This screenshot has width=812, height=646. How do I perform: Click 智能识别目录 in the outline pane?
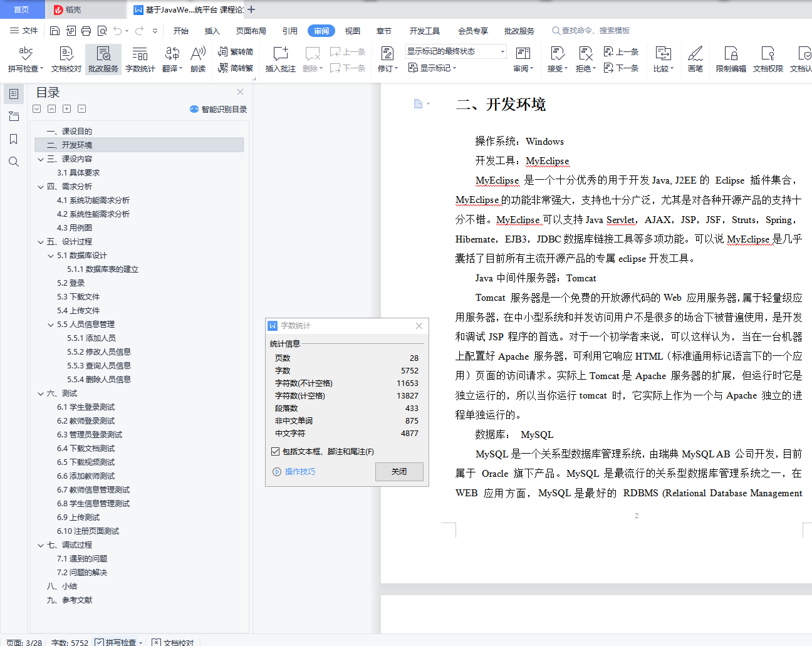tap(218, 109)
